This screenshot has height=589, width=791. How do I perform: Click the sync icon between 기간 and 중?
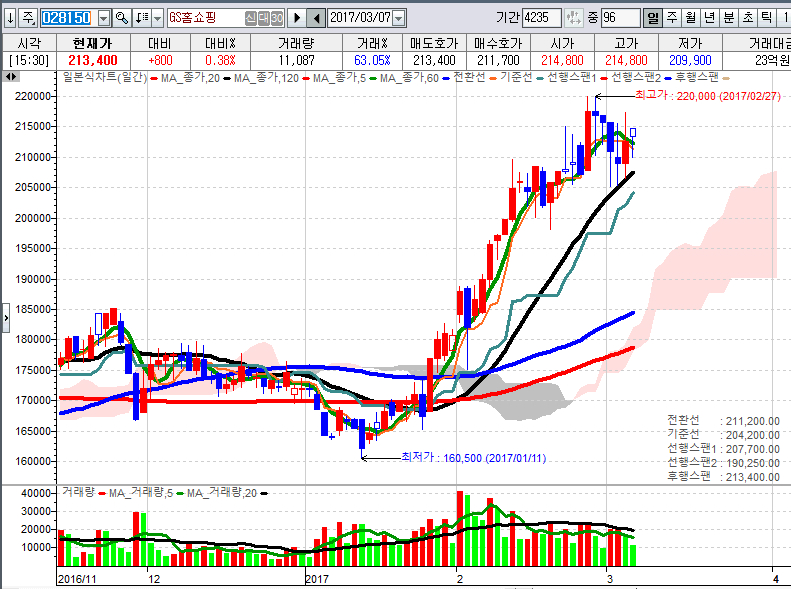pos(574,18)
